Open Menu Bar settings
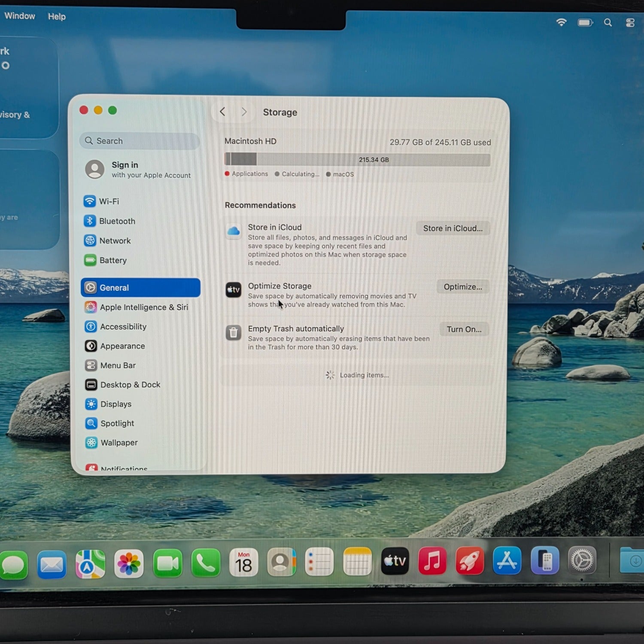 [x=140, y=365]
